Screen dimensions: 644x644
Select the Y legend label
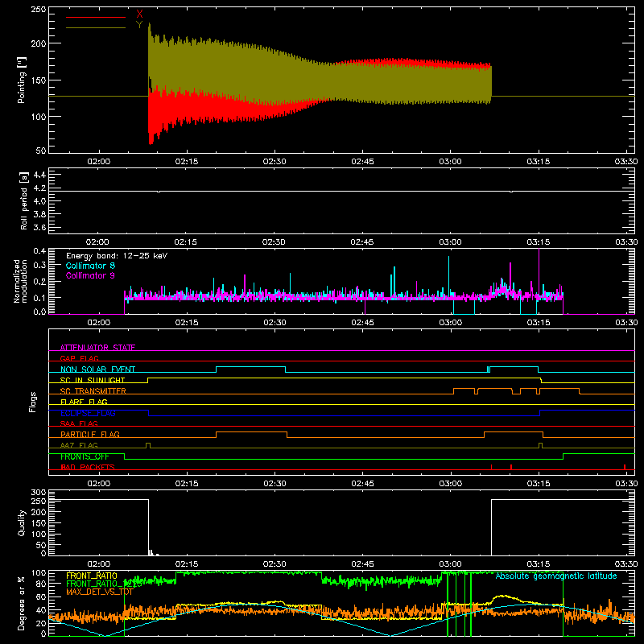pyautogui.click(x=139, y=25)
